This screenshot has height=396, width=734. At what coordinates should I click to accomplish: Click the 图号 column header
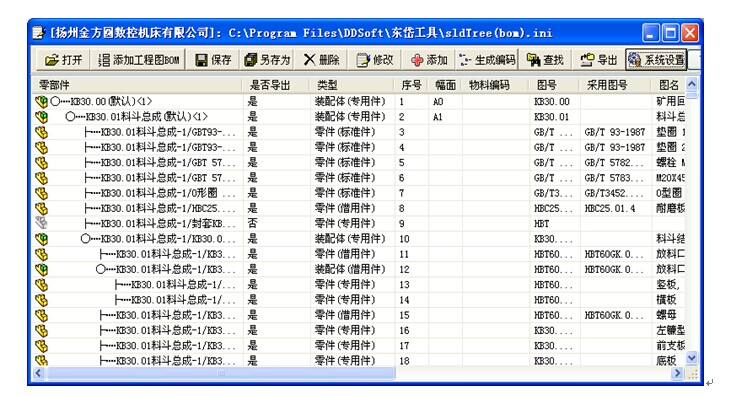coord(555,85)
